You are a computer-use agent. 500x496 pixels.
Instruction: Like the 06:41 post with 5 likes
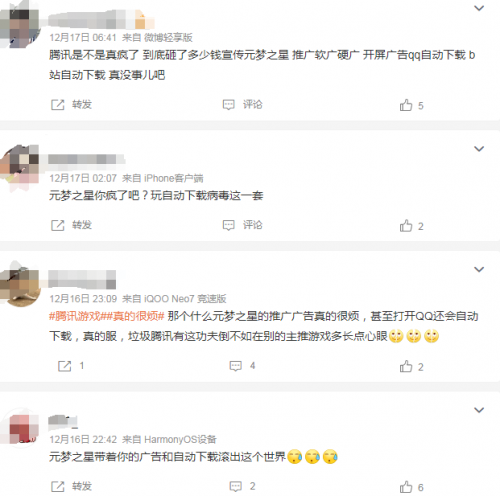tap(412, 105)
